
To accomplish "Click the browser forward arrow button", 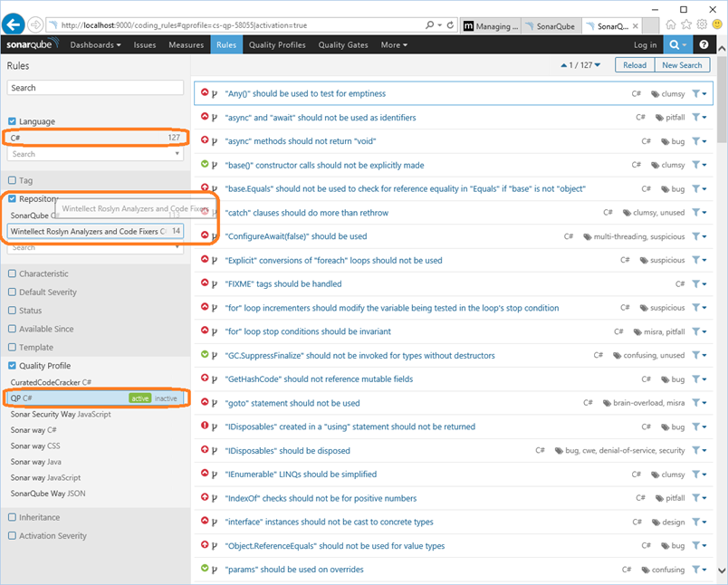I will [35, 25].
